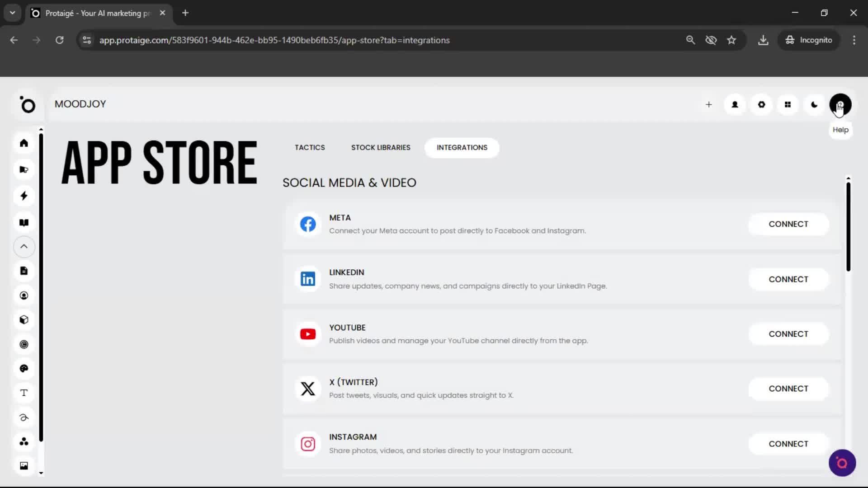
Task: Open the text tool sidebar icon
Action: (x=24, y=392)
